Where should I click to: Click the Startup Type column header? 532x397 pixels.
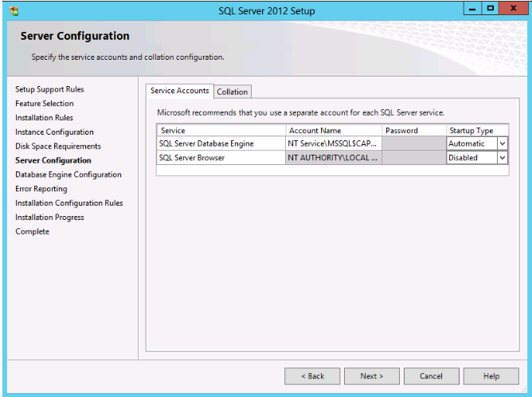[477, 131]
